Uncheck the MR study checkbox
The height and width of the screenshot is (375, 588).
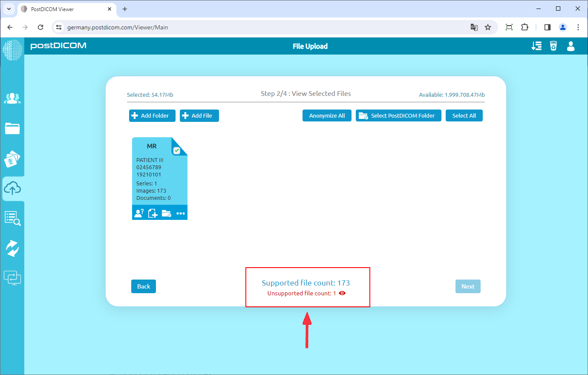[x=177, y=150]
